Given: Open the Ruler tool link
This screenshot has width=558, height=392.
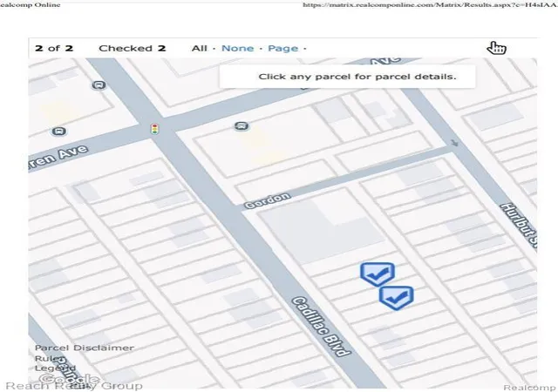Looking at the screenshot, I should coord(49,358).
